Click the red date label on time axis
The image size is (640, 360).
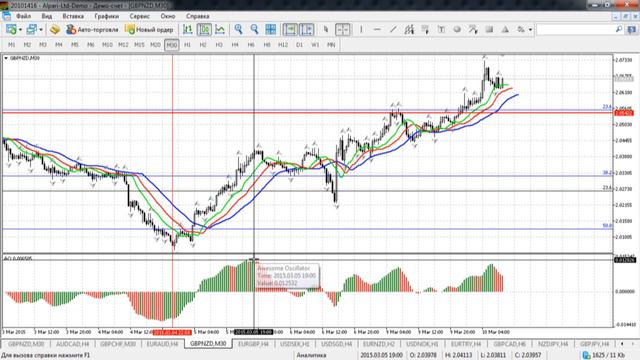pos(172,332)
